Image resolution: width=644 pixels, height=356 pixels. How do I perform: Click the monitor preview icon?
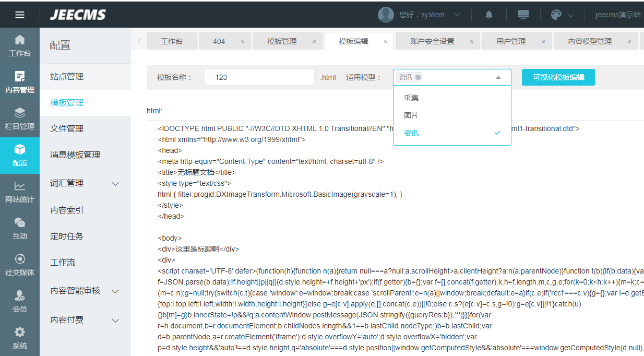(523, 15)
